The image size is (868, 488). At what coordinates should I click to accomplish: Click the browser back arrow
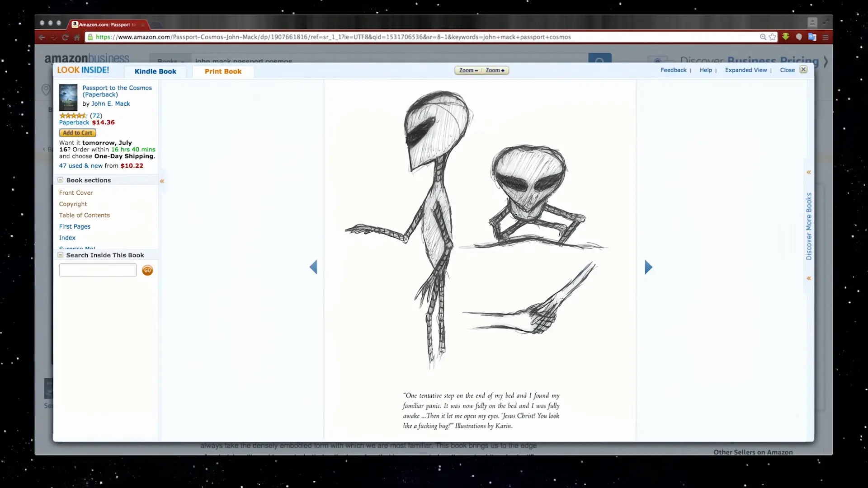pyautogui.click(x=42, y=37)
